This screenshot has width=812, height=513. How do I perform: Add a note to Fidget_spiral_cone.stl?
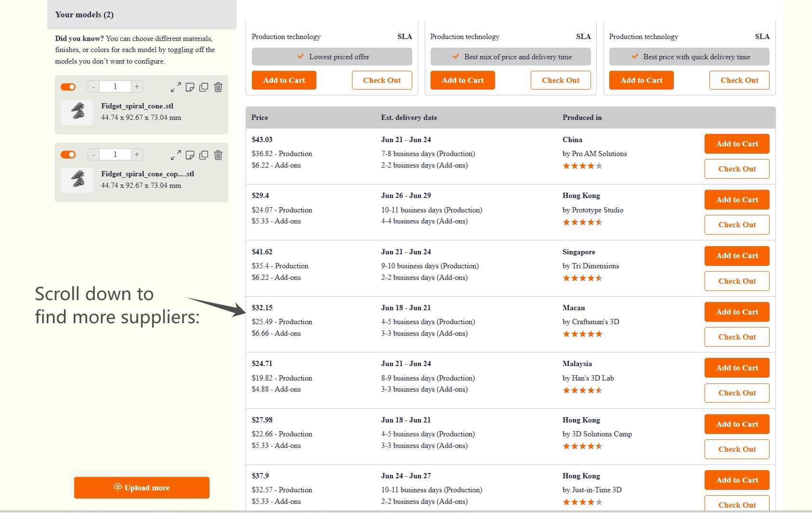pos(190,87)
